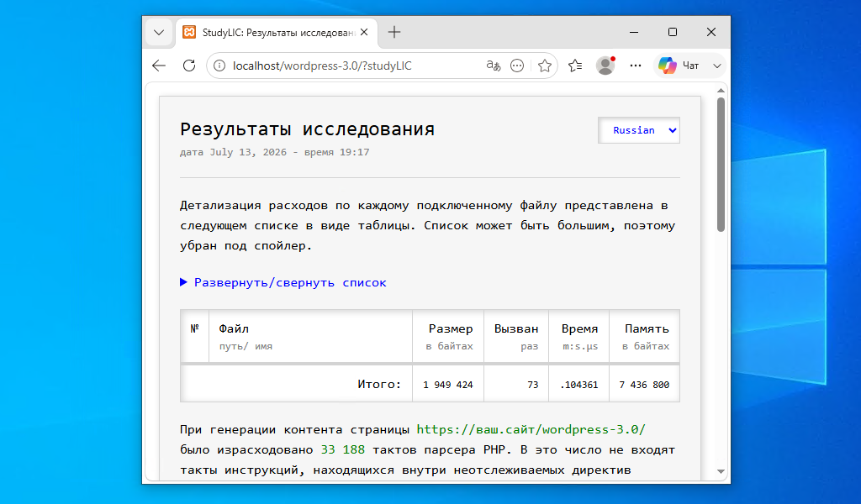Click the scrollbar up arrow

[721, 91]
